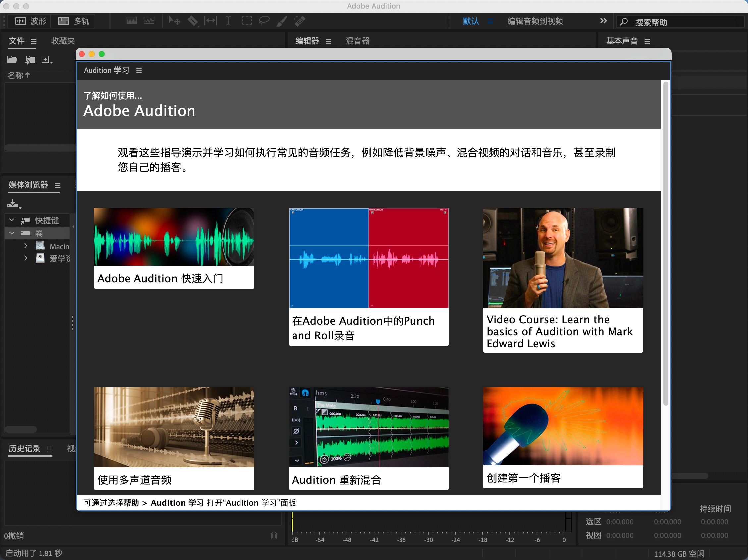The width and height of the screenshot is (748, 560).
Task: Open the New File dropdown
Action: (47, 60)
